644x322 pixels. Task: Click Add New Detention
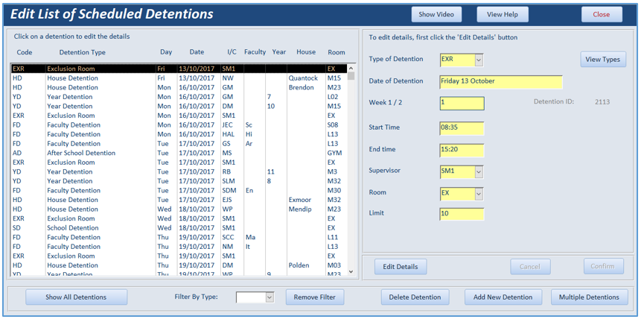pos(503,297)
